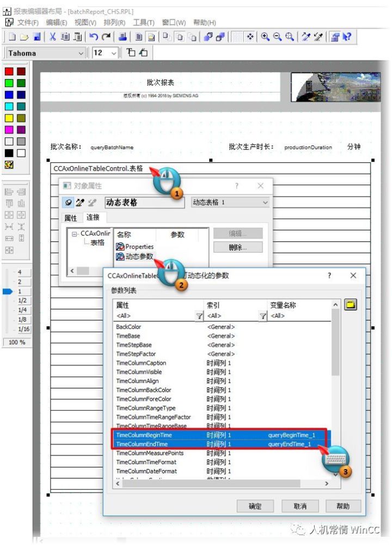Pick the bright green color swatch
392x547 pixels.
pos(9,83)
